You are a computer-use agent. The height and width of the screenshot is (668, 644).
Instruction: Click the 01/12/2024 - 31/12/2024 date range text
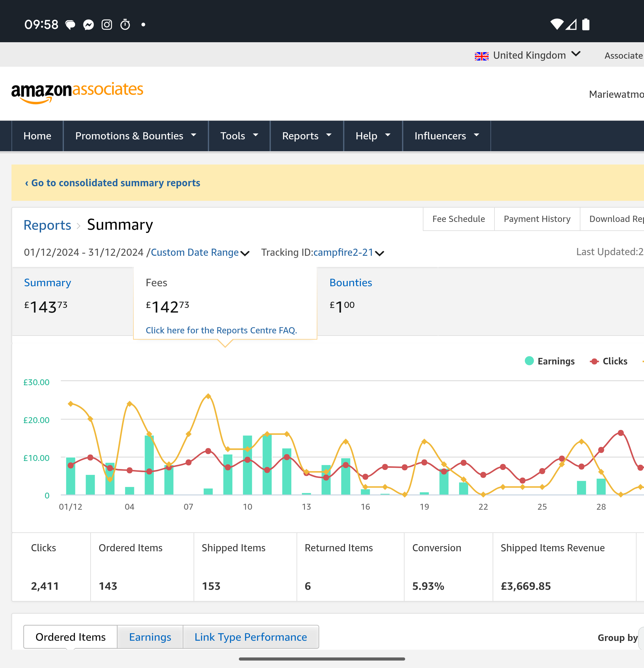84,253
